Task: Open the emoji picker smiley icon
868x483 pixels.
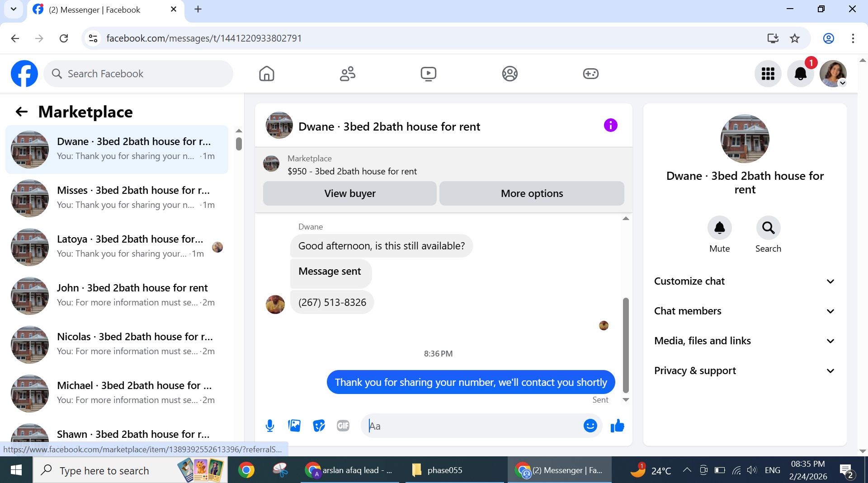Action: point(590,426)
